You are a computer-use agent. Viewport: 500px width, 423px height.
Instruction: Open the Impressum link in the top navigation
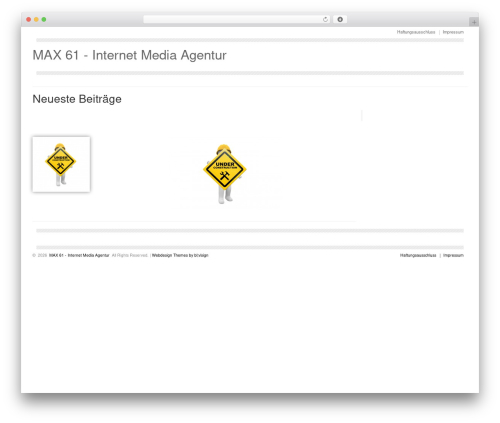[x=453, y=32]
